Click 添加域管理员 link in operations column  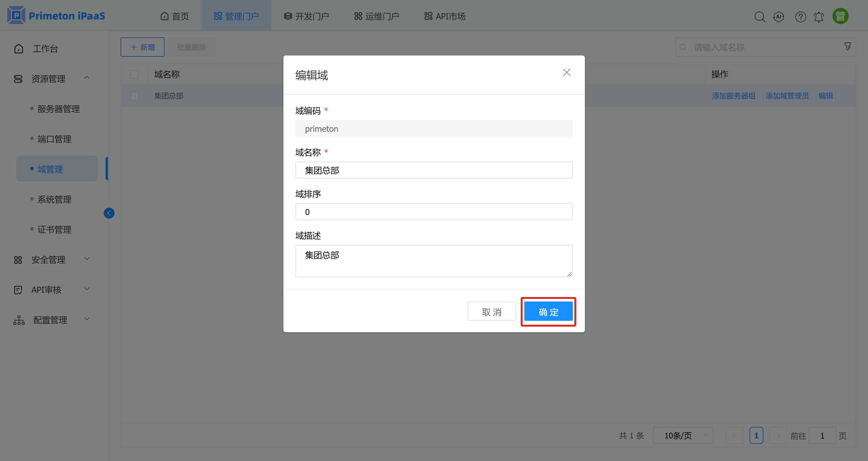pyautogui.click(x=787, y=96)
